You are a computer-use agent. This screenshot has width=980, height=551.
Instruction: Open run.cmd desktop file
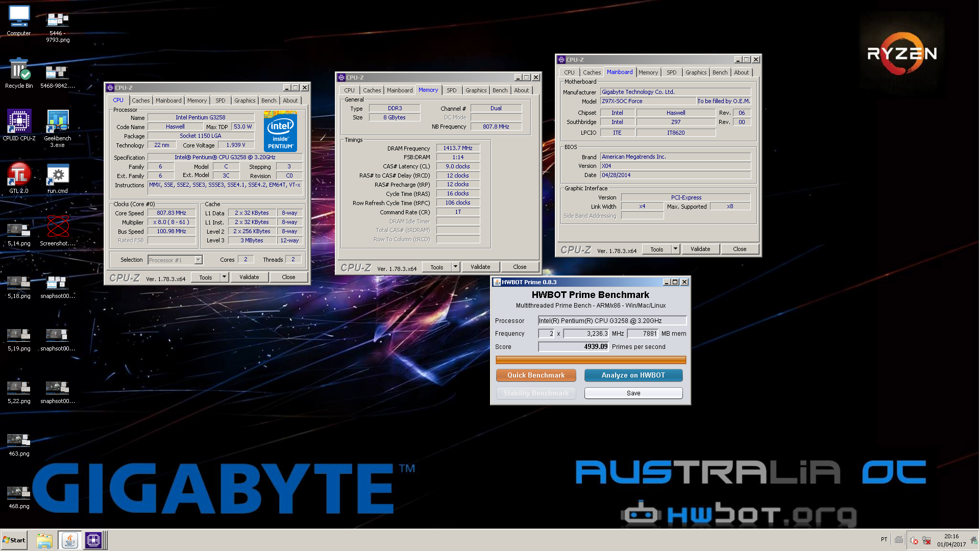(58, 178)
